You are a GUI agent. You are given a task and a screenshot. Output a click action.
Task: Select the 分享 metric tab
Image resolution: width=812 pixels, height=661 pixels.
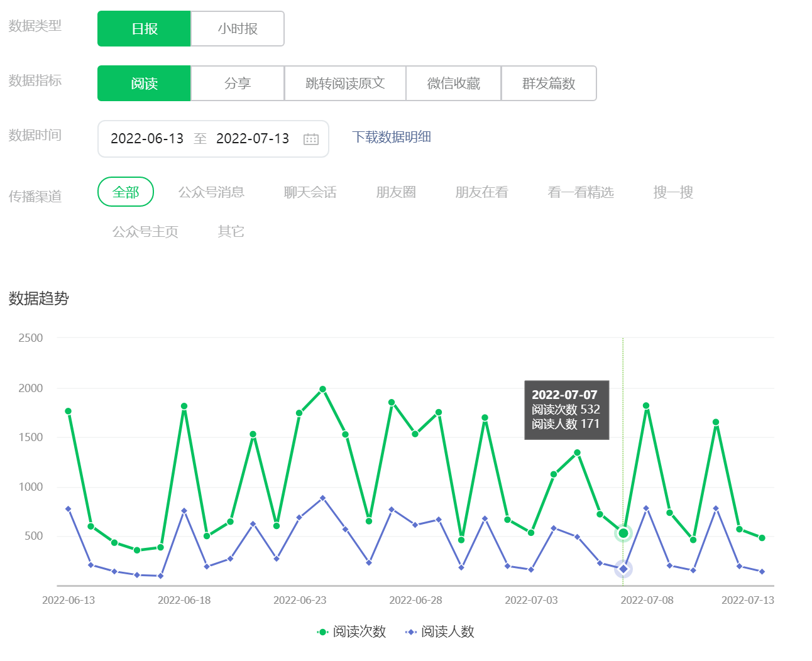pos(238,84)
